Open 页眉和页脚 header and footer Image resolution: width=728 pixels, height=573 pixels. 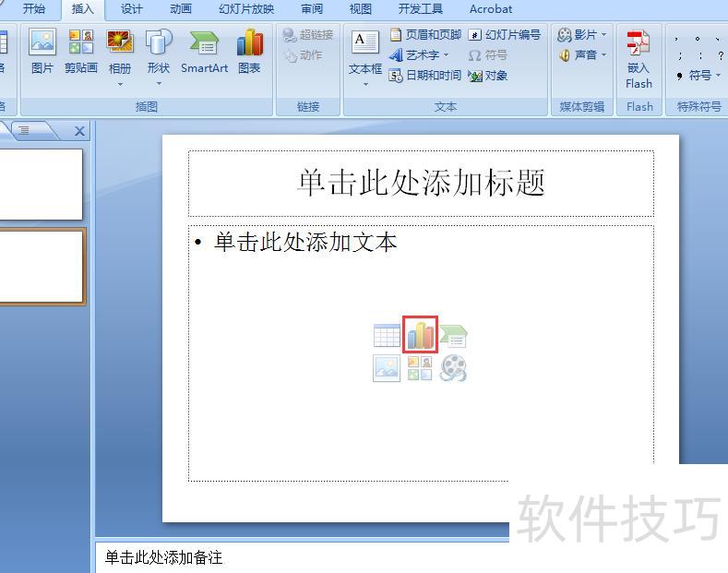pos(425,35)
